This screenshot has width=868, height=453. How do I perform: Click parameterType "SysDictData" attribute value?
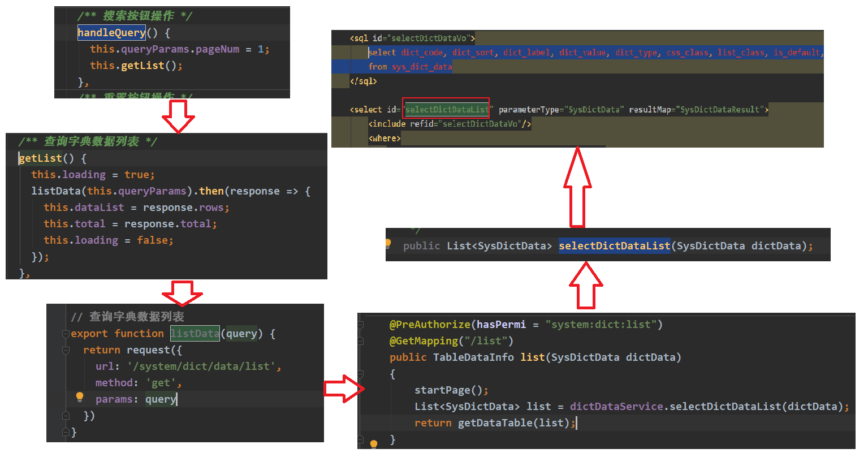click(593, 109)
